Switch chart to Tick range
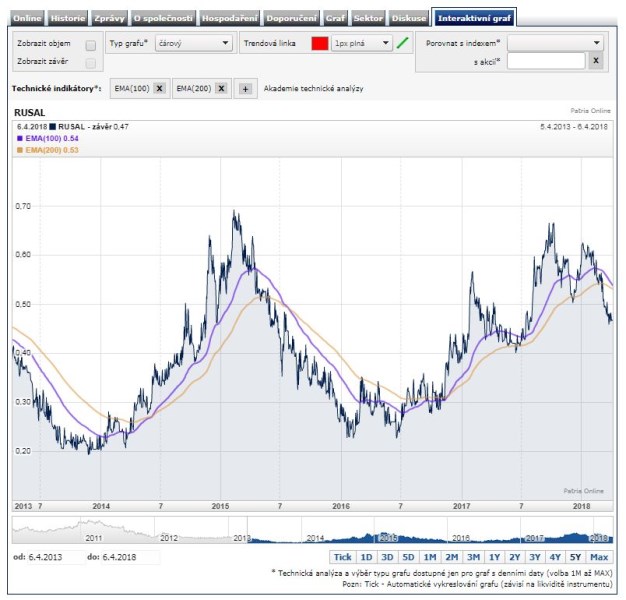The image size is (626, 600). coord(342,557)
